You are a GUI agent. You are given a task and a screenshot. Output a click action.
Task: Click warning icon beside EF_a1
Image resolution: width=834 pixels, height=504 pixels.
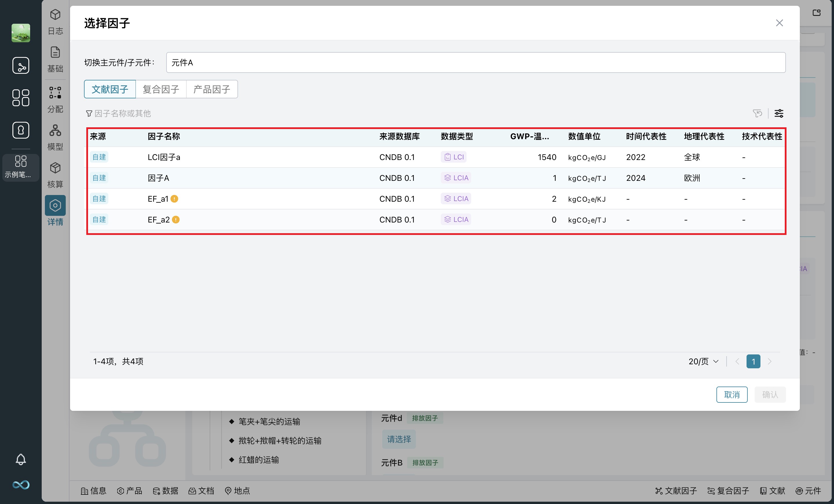174,199
